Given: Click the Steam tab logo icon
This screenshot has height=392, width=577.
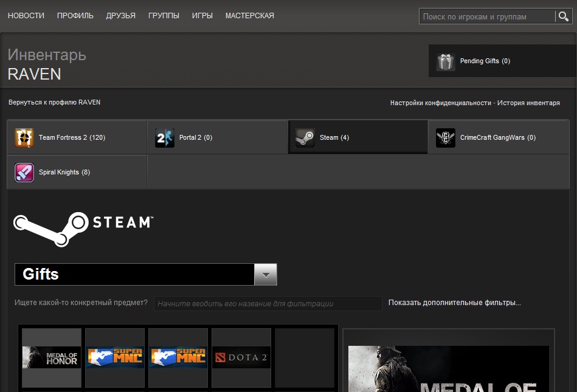Looking at the screenshot, I should coord(305,137).
